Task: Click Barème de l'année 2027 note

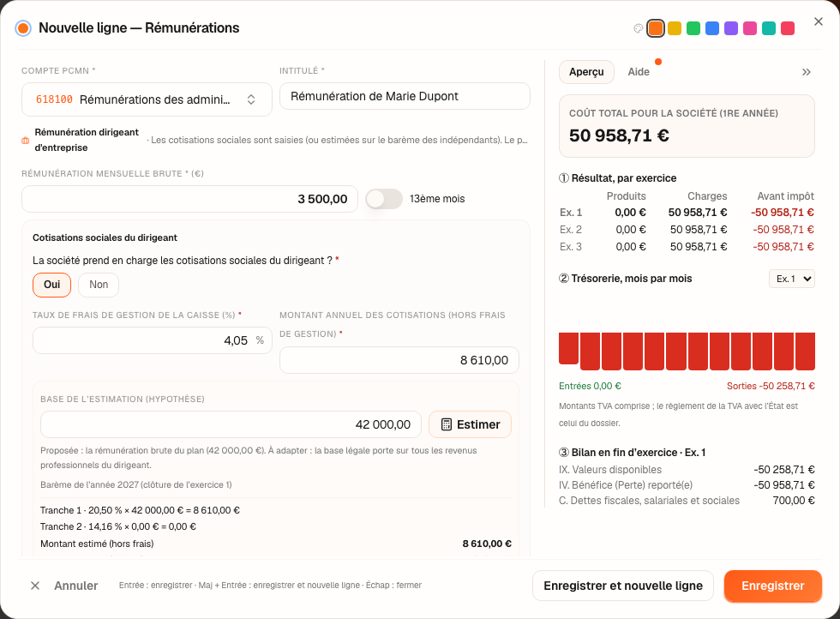Action: click(x=136, y=485)
